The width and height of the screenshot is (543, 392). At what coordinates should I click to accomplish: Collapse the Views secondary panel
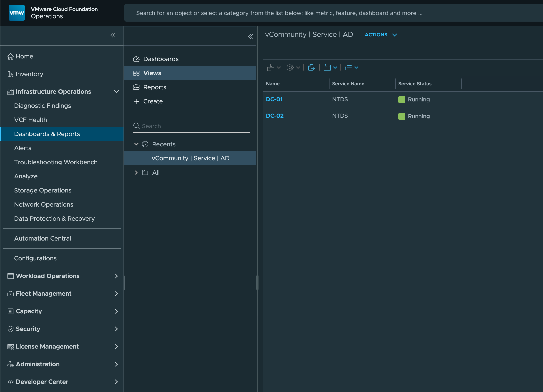coord(251,36)
